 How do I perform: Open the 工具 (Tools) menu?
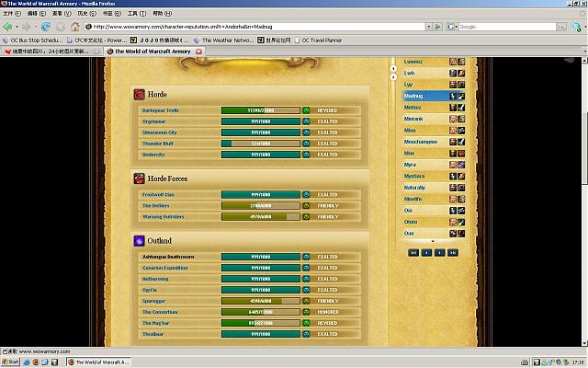[x=137, y=14]
